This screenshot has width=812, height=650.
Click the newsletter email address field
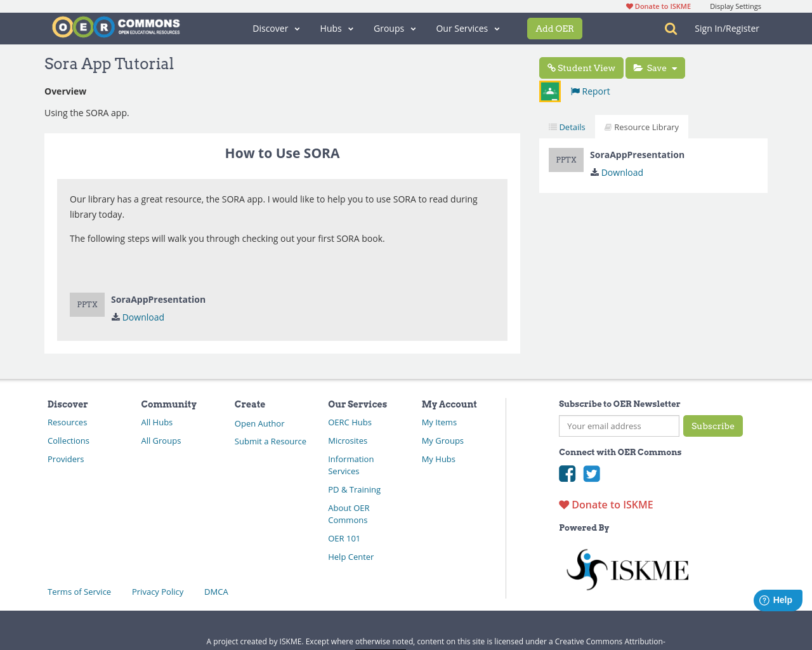pos(619,426)
